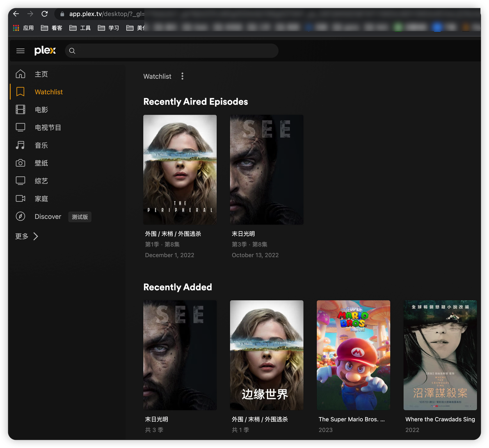Open the video camera family icon
489x448 pixels.
pos(20,199)
